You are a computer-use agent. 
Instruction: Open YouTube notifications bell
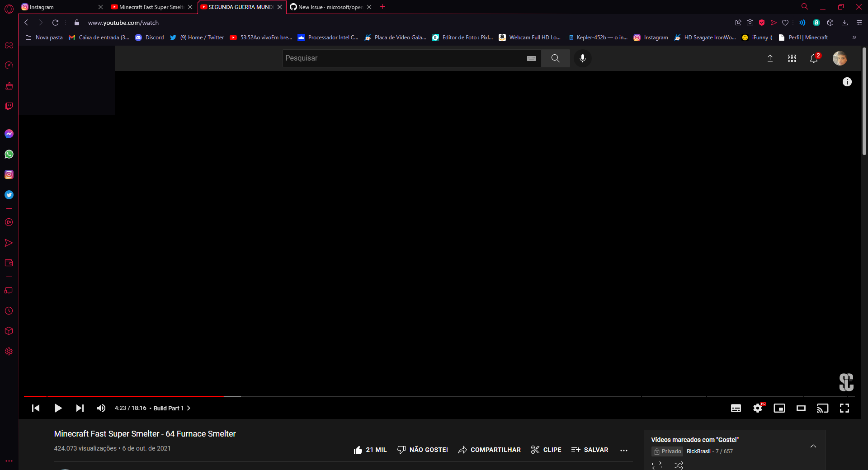pyautogui.click(x=814, y=58)
